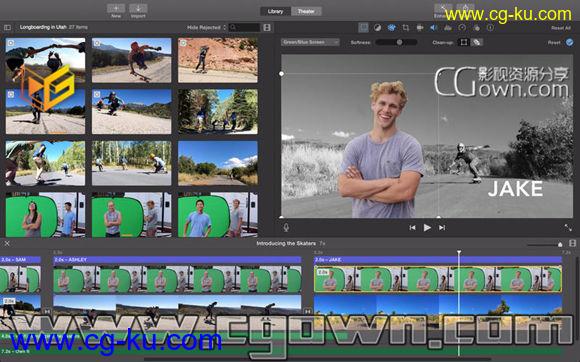Image resolution: width=580 pixels, height=362 pixels.
Task: Select the cropping tool
Action: (406, 28)
